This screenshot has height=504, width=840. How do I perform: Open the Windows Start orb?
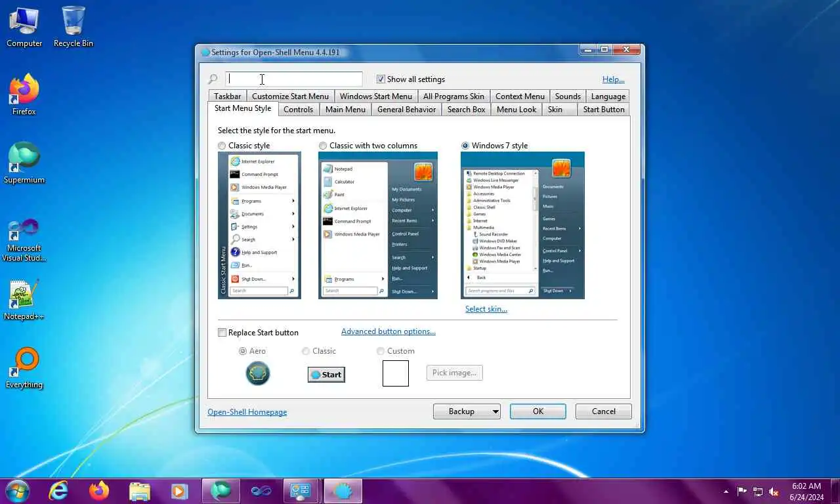tap(18, 491)
